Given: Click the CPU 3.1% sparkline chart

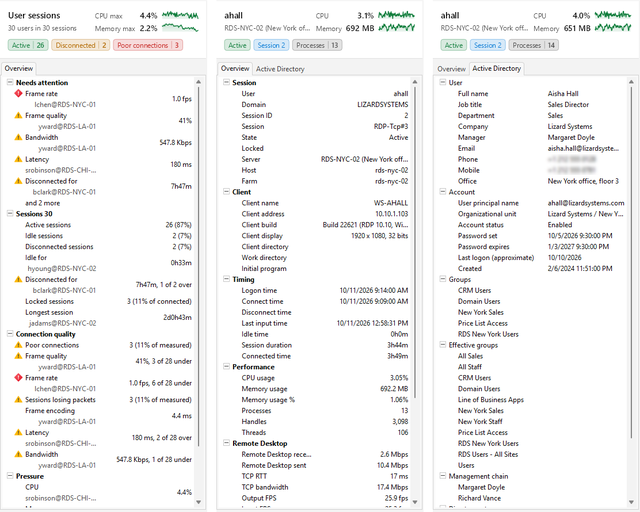Looking at the screenshot, I should tap(396, 16).
